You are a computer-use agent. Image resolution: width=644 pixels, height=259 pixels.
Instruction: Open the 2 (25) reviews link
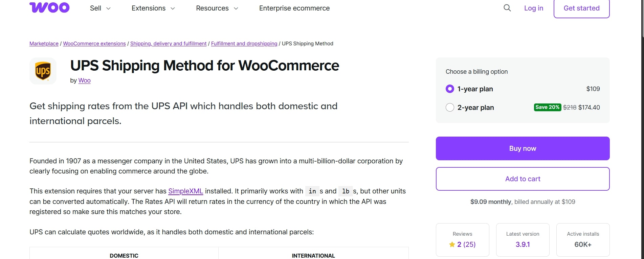(x=466, y=244)
